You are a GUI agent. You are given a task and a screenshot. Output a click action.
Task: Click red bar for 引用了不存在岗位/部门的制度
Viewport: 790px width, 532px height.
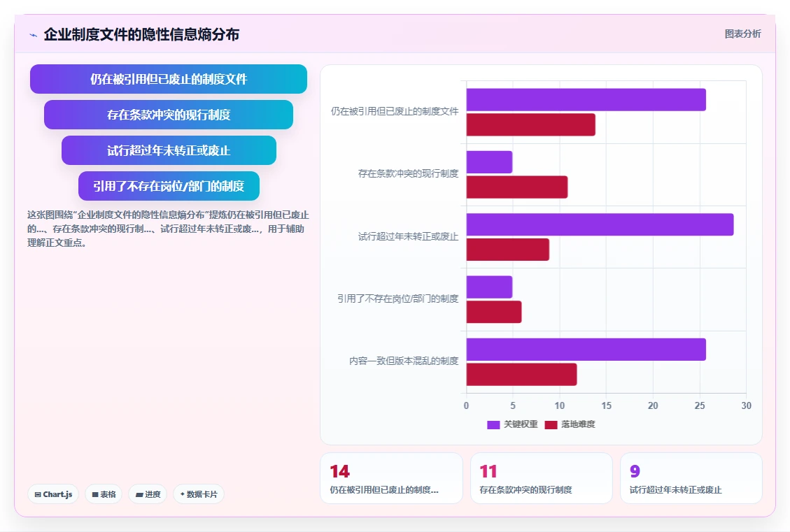tap(494, 312)
